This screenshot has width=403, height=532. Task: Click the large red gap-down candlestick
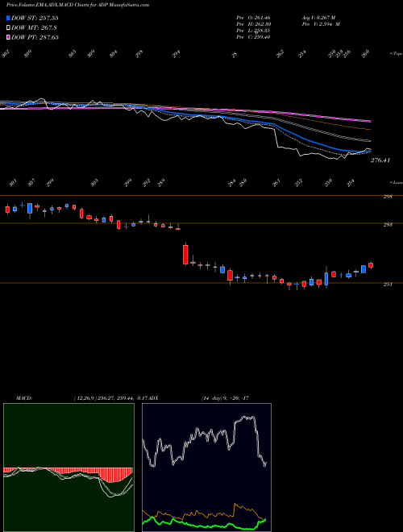tap(185, 254)
